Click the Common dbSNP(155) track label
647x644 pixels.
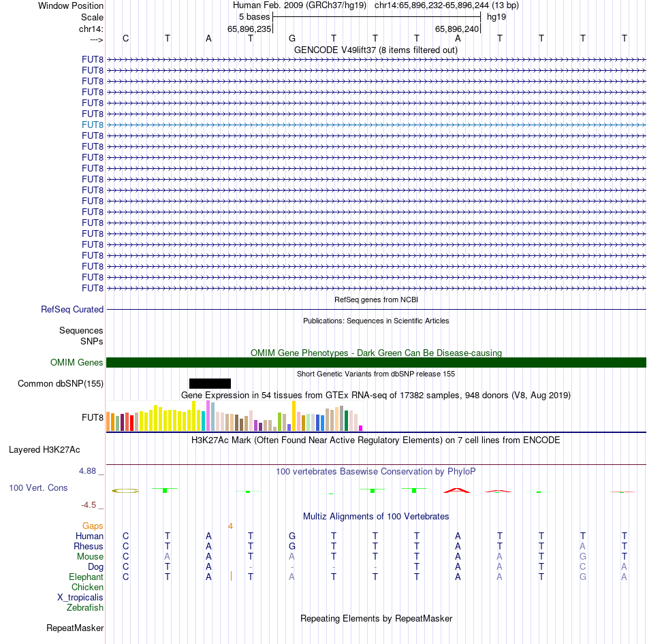click(61, 384)
